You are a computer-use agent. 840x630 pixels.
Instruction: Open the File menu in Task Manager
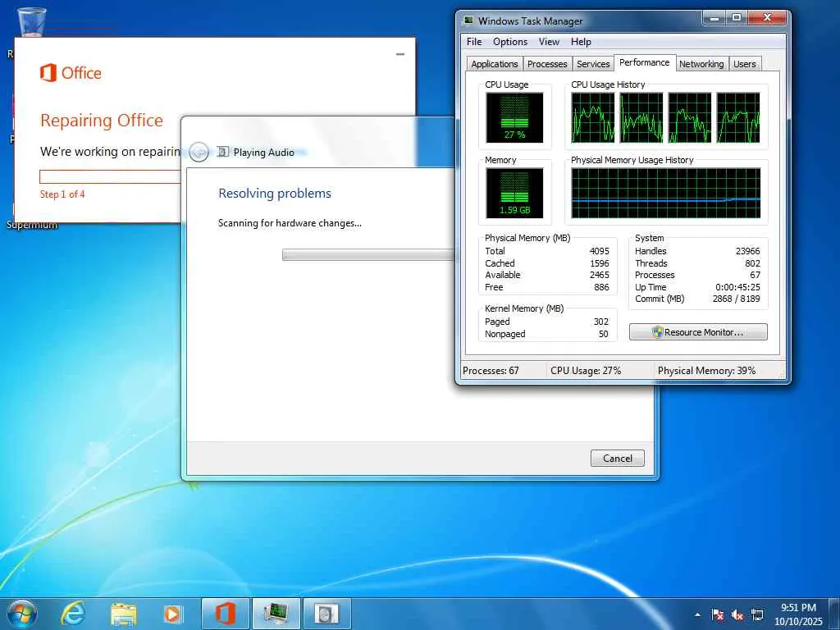(x=474, y=42)
